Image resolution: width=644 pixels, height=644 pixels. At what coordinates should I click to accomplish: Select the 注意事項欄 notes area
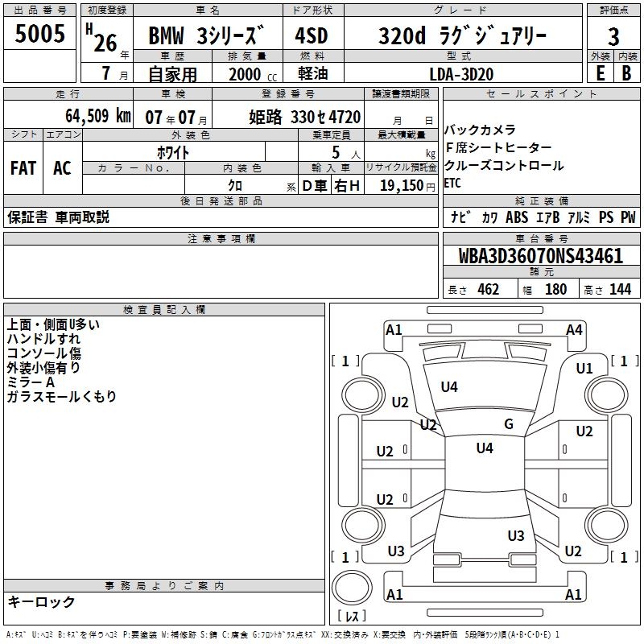tap(221, 271)
